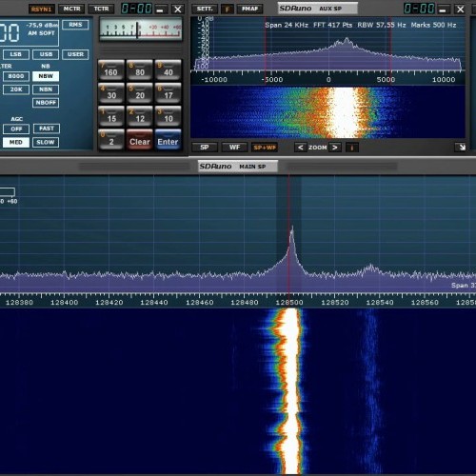476x476 pixels.
Task: Click 0 on the Aux SP frequency scale
Action: (x=328, y=80)
